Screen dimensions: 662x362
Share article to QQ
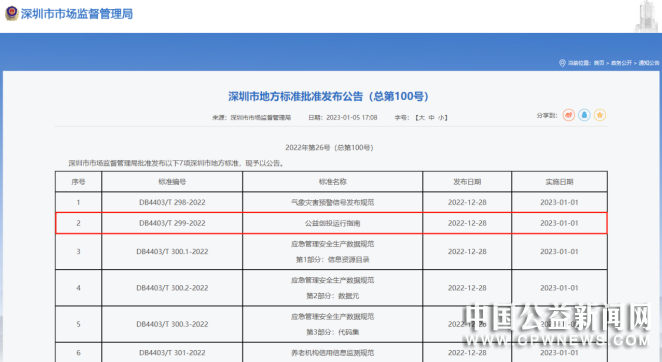point(584,115)
